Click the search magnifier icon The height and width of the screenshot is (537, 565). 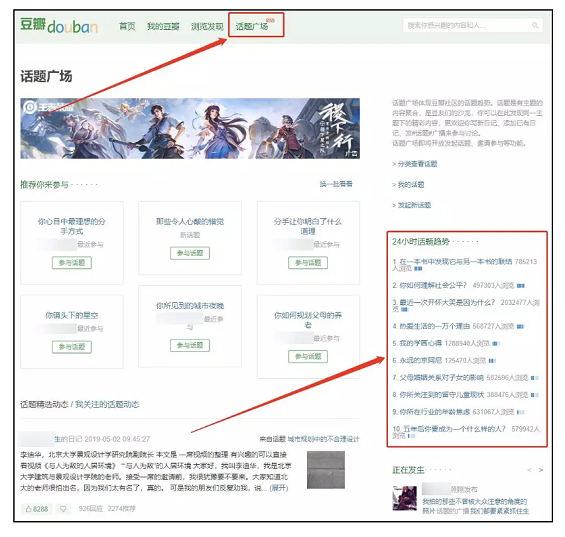(x=535, y=25)
